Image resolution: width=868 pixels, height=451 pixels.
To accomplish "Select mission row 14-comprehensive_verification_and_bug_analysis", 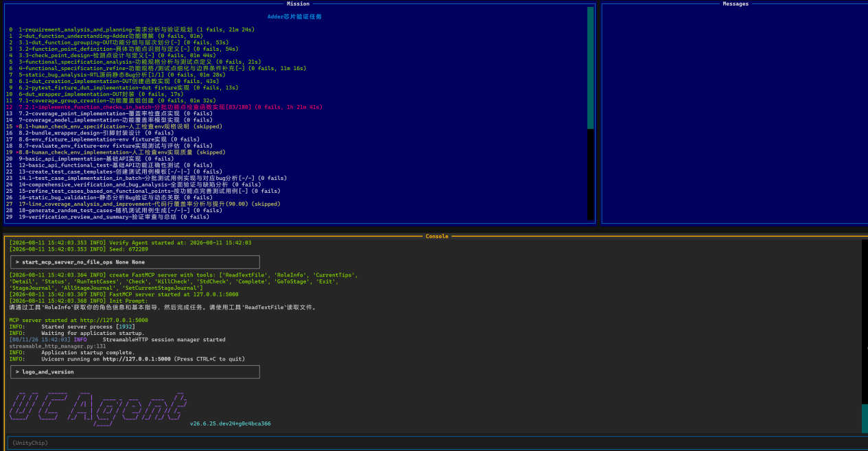I will (134, 185).
